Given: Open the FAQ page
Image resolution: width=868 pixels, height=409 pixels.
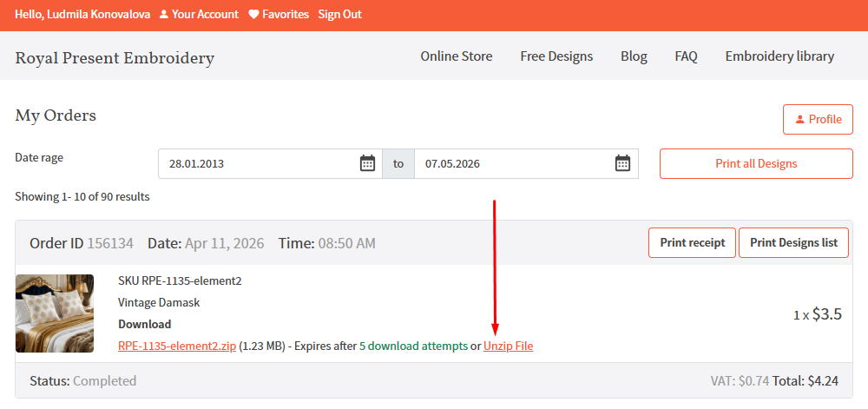Looking at the screenshot, I should [686, 56].
